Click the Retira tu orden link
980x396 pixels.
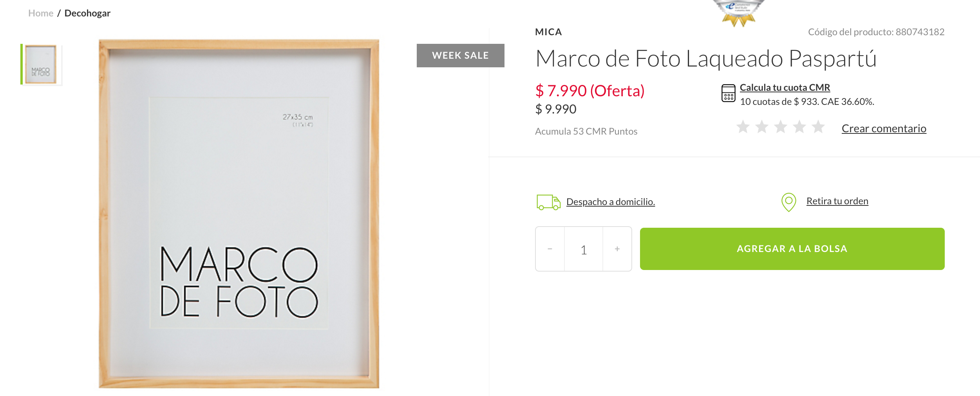837,201
